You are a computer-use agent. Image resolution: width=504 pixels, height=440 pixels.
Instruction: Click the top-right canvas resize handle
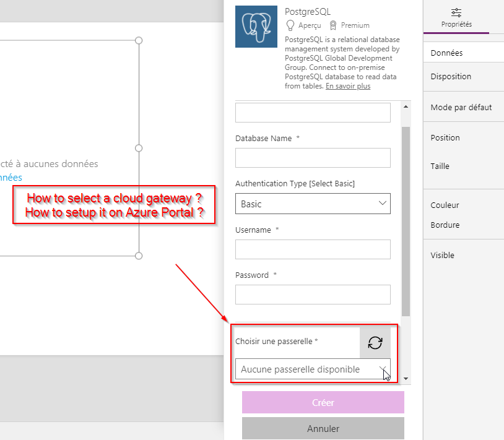(x=139, y=40)
